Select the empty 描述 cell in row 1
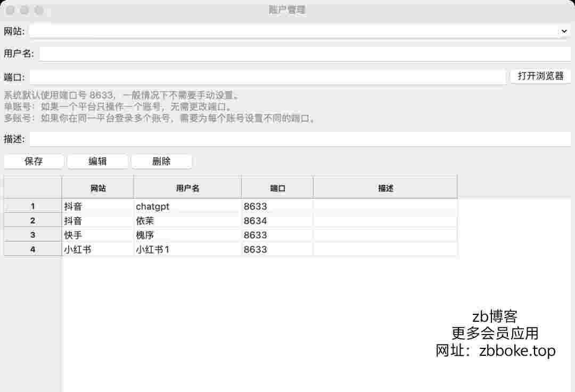 pos(385,206)
